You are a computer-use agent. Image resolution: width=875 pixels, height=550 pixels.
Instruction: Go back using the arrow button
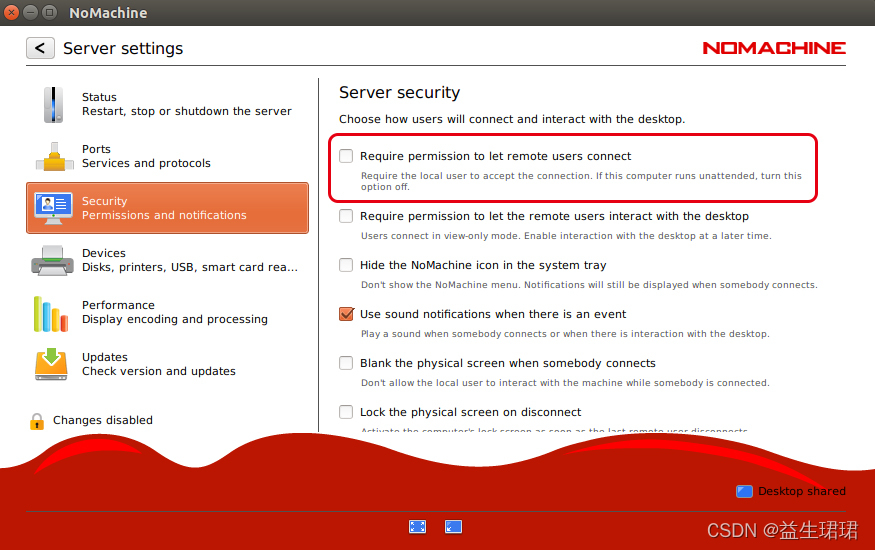pyautogui.click(x=40, y=48)
